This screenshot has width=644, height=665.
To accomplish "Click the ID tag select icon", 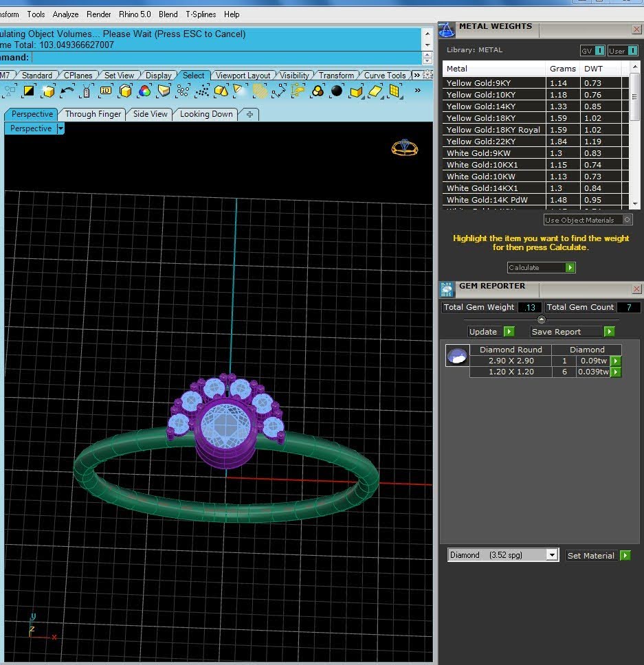I will [x=106, y=91].
